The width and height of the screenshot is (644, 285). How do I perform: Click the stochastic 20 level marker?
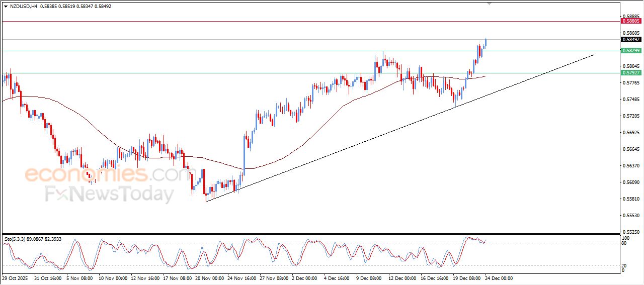[624, 265]
